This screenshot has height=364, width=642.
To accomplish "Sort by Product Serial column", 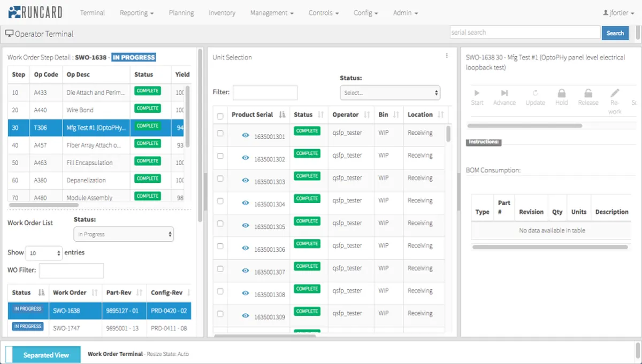I will click(x=258, y=114).
